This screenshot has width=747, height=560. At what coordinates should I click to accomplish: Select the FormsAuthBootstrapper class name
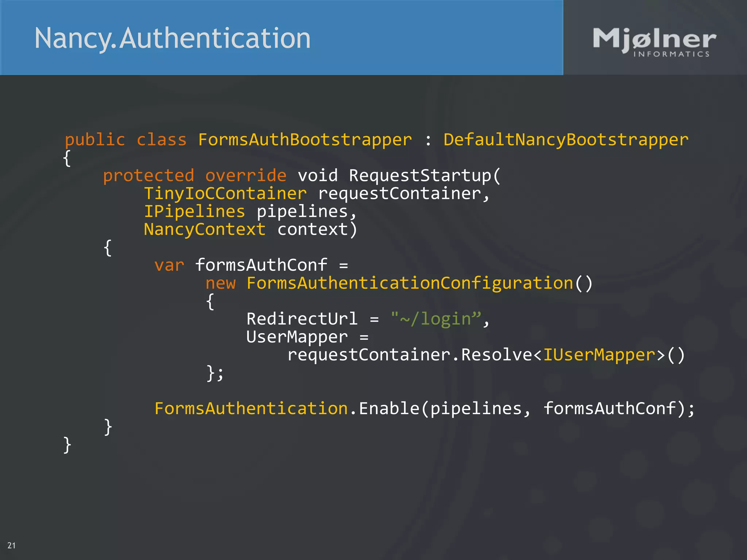tap(305, 140)
